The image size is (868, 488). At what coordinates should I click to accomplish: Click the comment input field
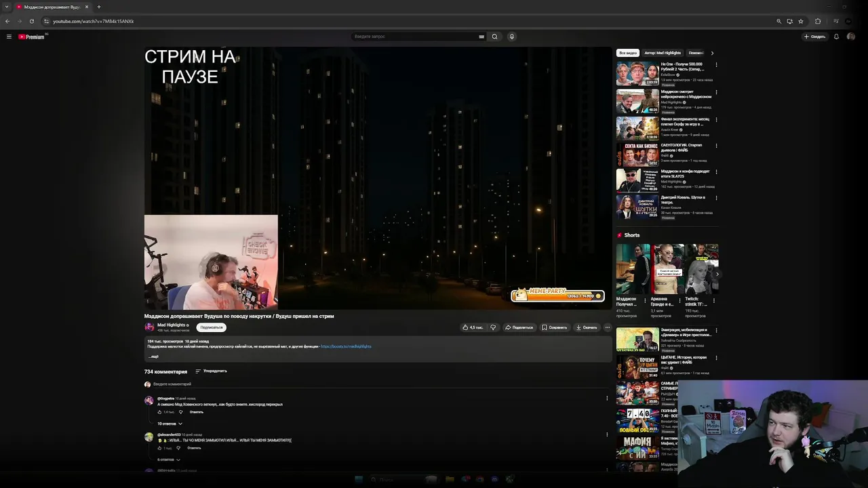tap(380, 384)
